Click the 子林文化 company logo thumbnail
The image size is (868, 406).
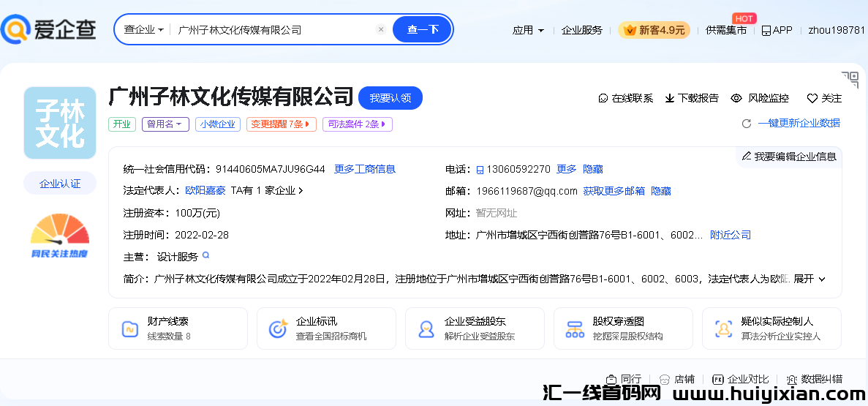(60, 123)
